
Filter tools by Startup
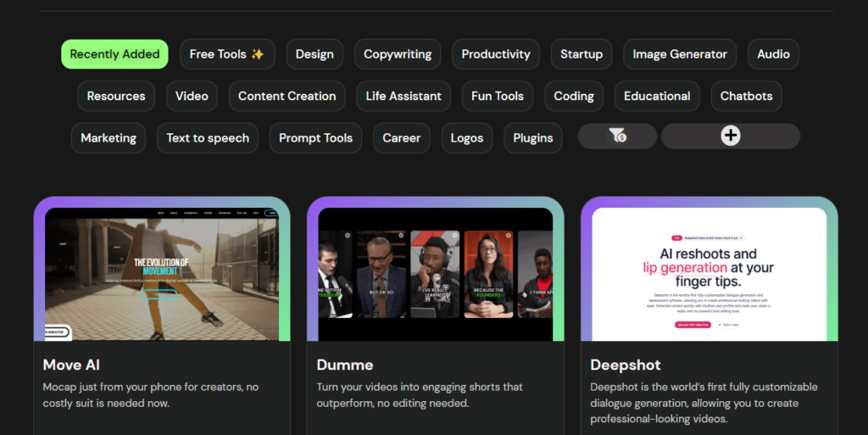pyautogui.click(x=581, y=54)
